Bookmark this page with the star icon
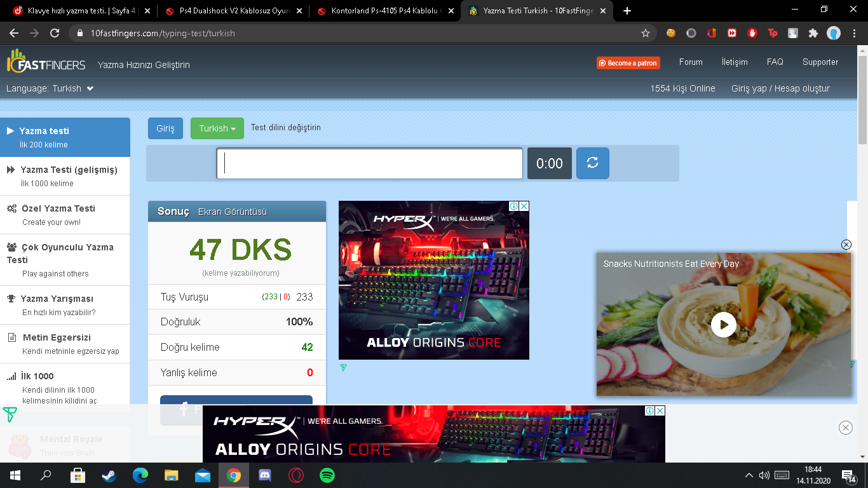 [646, 33]
